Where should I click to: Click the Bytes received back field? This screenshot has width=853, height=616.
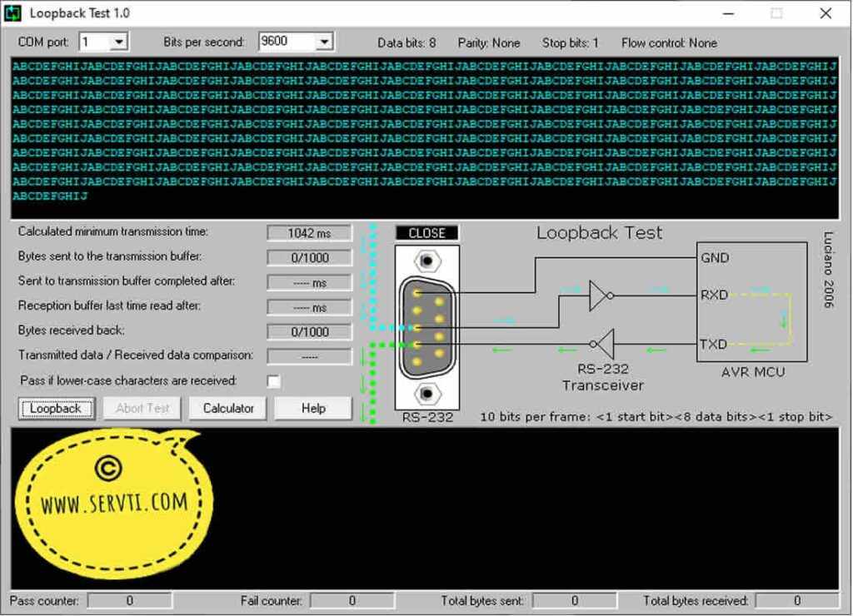(x=309, y=331)
